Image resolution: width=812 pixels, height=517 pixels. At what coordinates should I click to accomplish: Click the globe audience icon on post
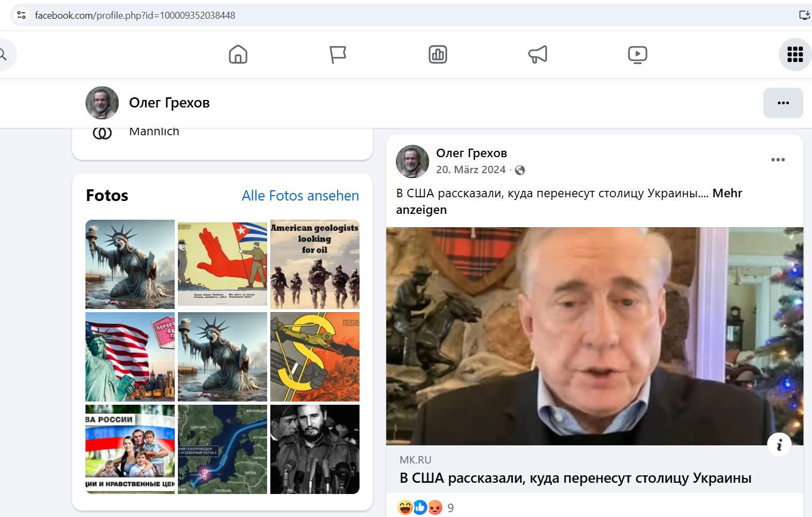(x=520, y=170)
